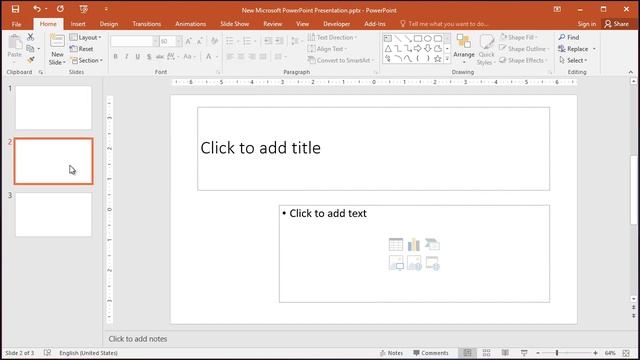Toggle Comments pane in status bar
The height and width of the screenshot is (360, 640).
coord(431,353)
